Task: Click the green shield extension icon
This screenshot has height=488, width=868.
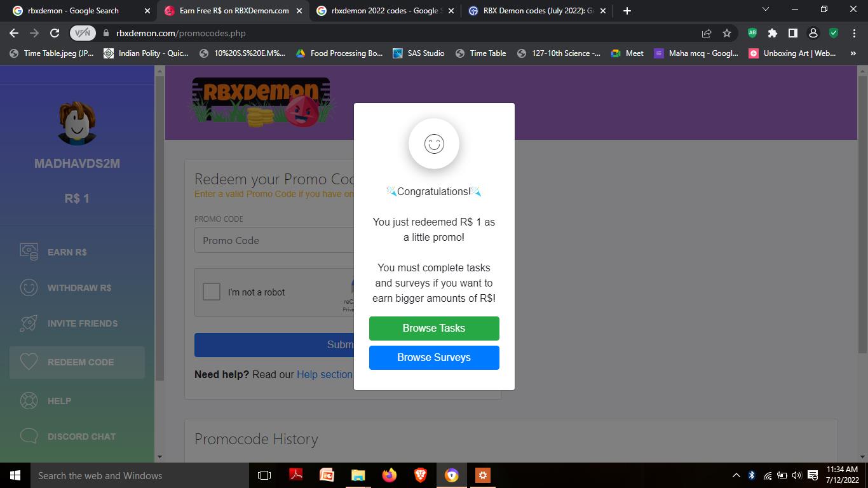Action: [x=834, y=33]
